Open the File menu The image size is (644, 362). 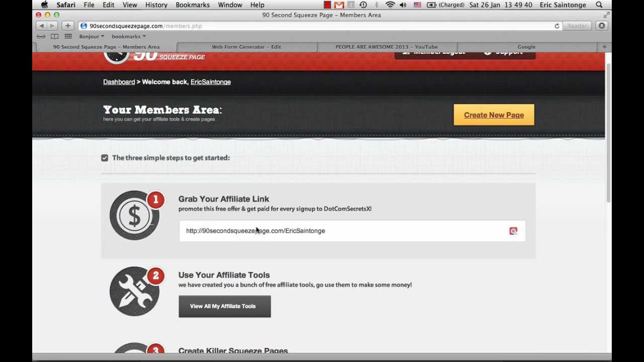[x=89, y=5]
